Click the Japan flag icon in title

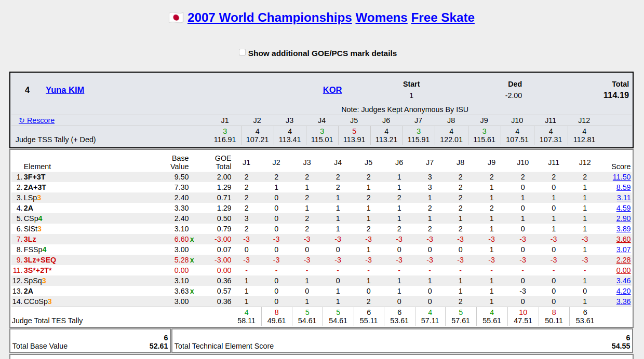point(176,18)
